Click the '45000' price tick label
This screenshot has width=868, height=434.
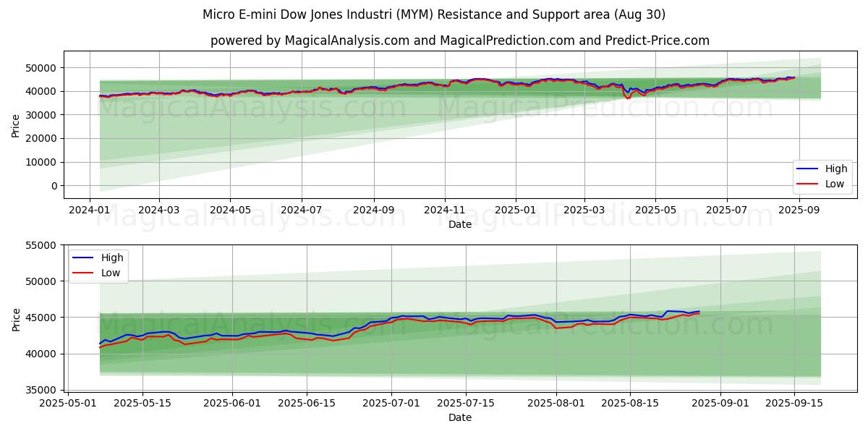[x=43, y=318]
